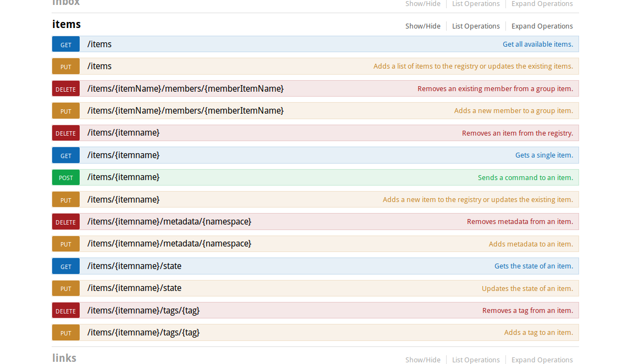Click the GET badge for /items
The width and height of the screenshot is (623, 364).
tap(66, 44)
